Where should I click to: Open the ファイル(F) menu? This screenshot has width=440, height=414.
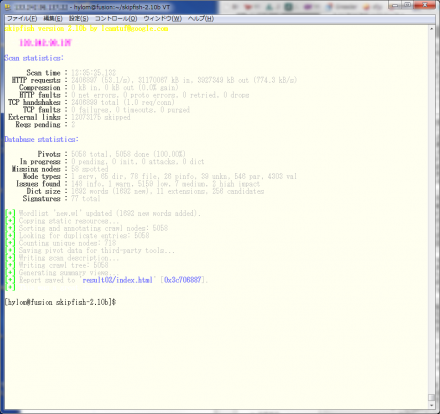[x=22, y=19]
